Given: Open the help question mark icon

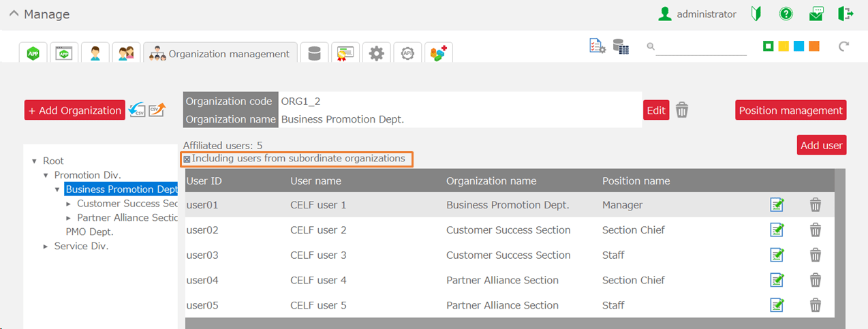Looking at the screenshot, I should (786, 14).
